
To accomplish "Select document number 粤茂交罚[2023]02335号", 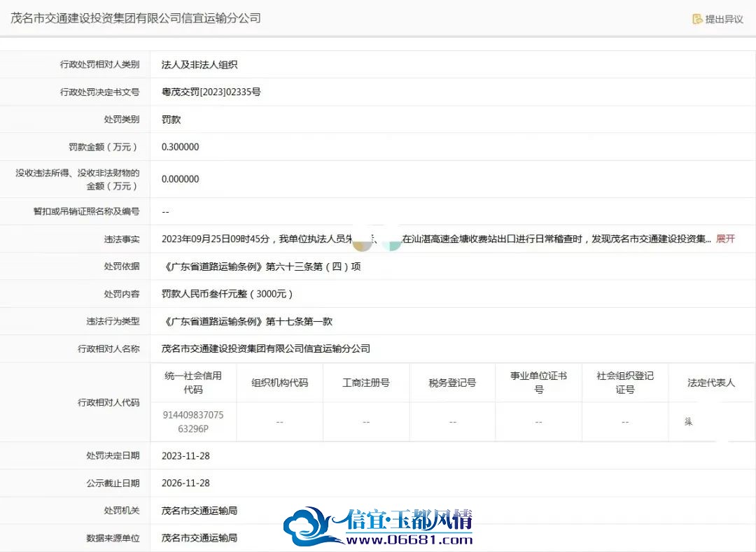I will (x=211, y=92).
